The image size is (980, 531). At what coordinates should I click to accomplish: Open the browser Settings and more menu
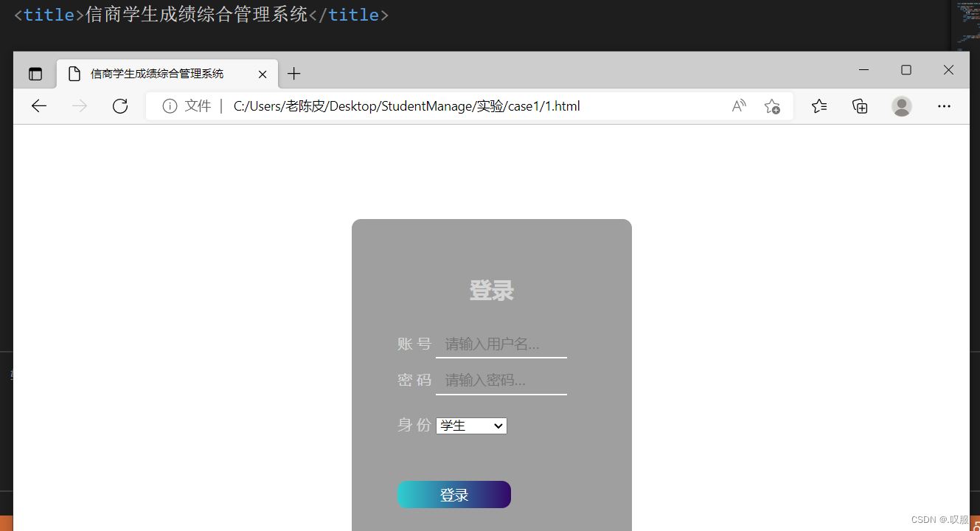coord(944,106)
